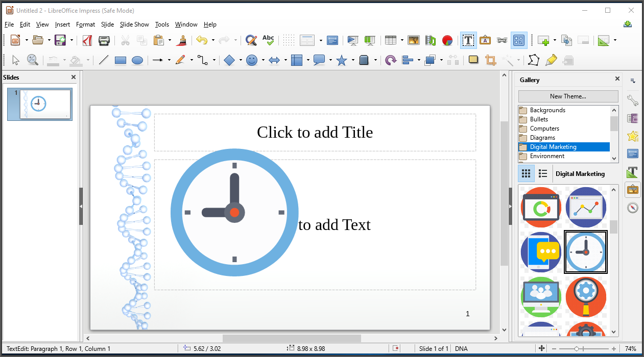Insert audio or video icon
Viewport: 644px width, 357px height.
tap(431, 40)
